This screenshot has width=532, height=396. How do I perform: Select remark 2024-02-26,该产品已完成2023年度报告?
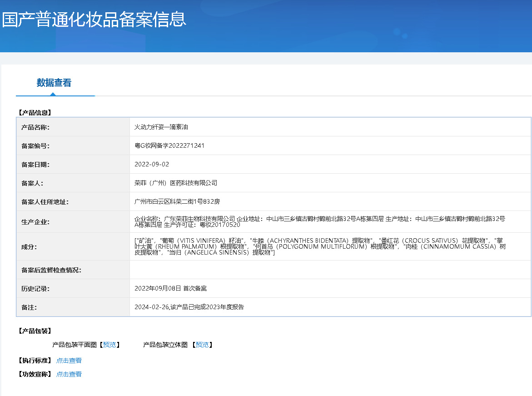tap(189, 307)
